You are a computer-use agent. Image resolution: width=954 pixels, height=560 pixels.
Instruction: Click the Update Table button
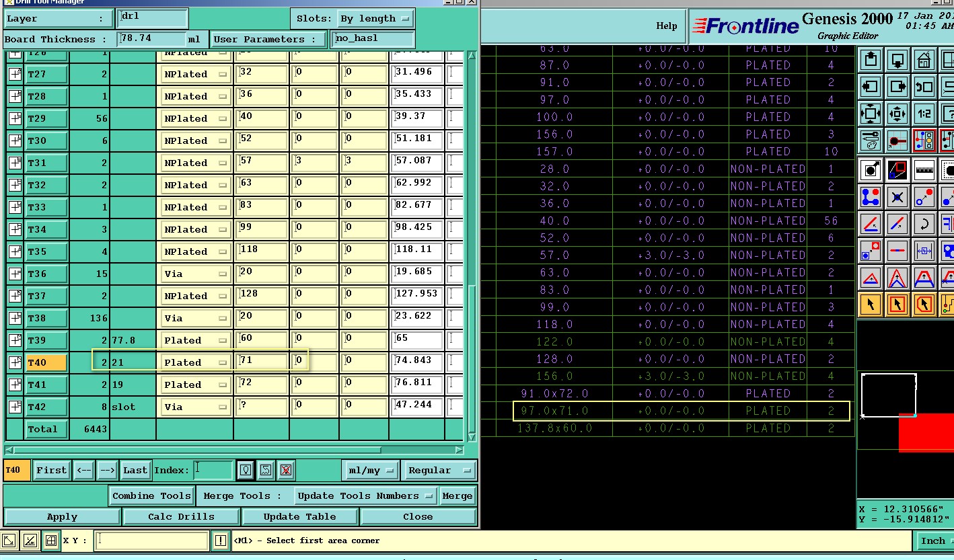299,516
